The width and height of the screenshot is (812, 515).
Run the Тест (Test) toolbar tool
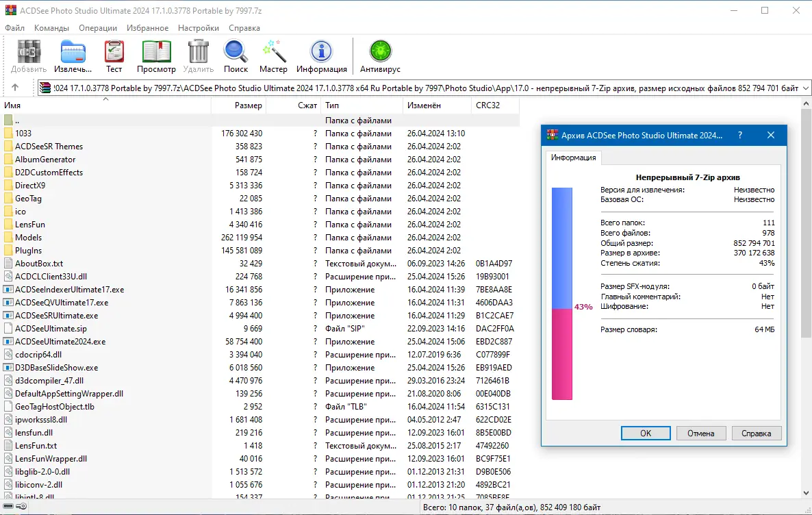coord(114,52)
